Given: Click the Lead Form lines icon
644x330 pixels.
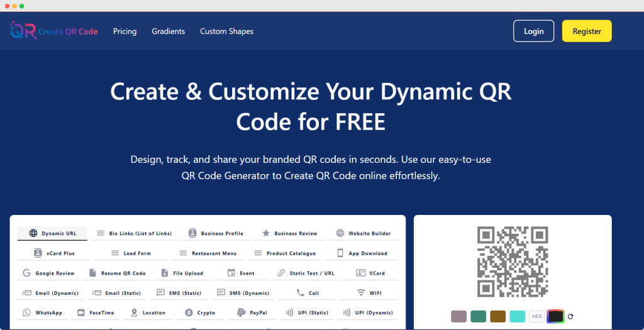Looking at the screenshot, I should [x=115, y=253].
